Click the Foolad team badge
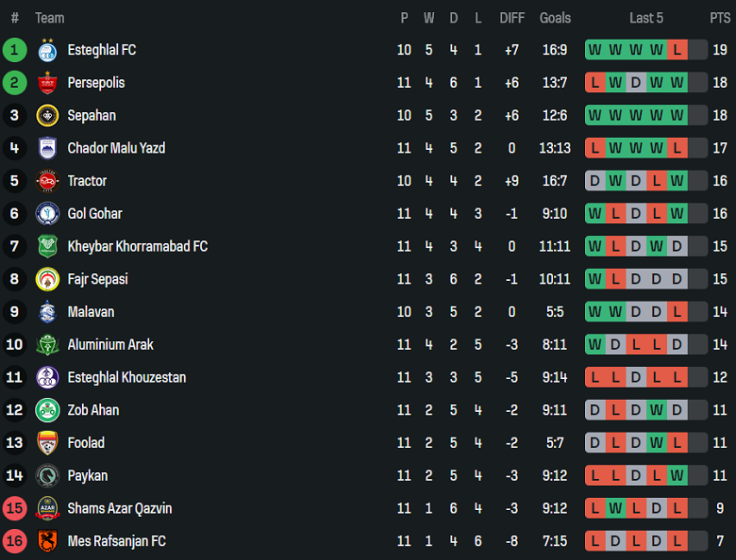 click(x=47, y=443)
